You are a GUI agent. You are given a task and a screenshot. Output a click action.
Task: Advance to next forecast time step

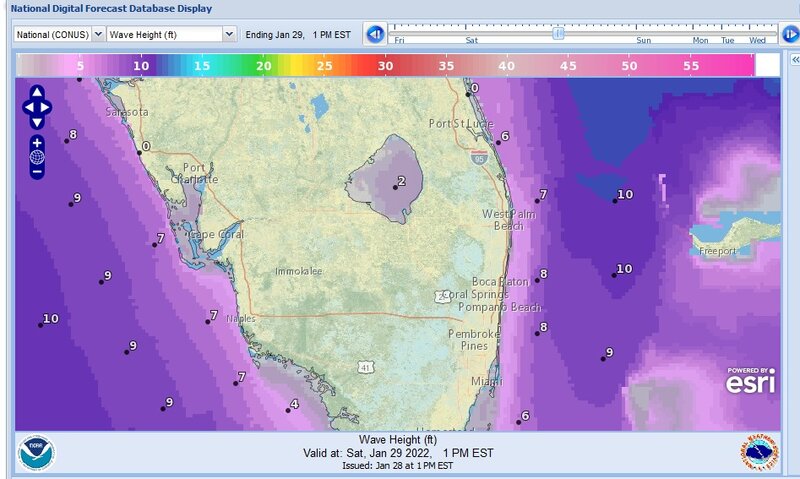790,34
